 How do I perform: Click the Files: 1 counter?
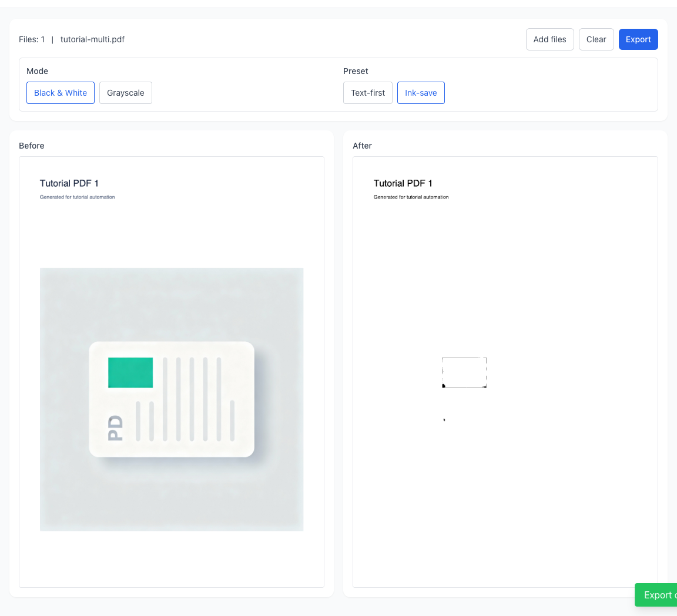pos(32,39)
